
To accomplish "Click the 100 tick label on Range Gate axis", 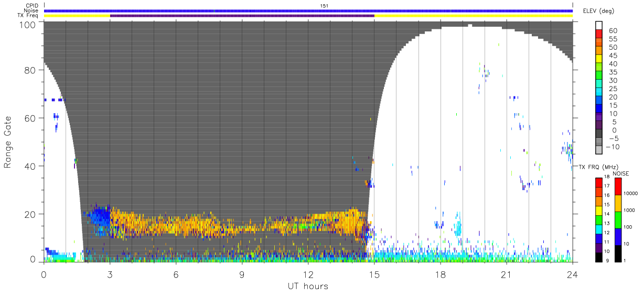I will click(x=28, y=24).
